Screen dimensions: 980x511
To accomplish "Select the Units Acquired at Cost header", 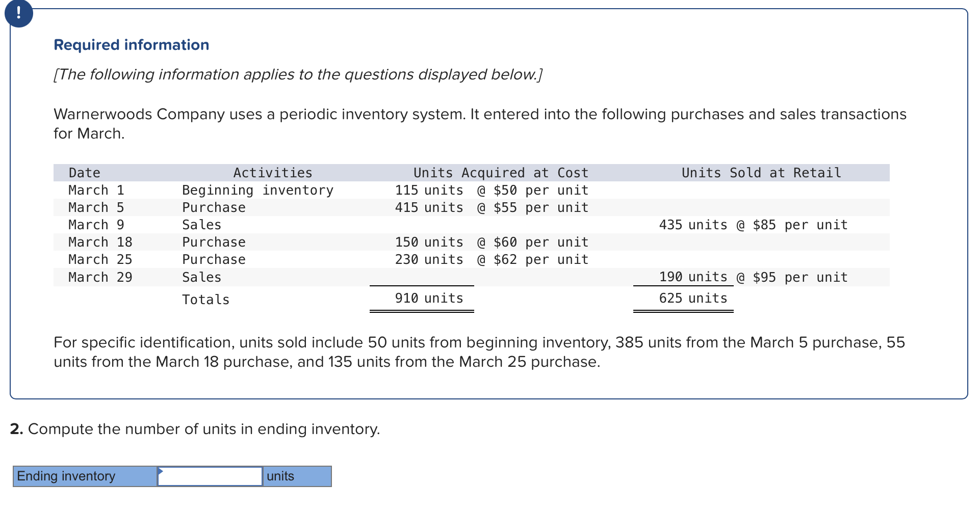I will [500, 172].
